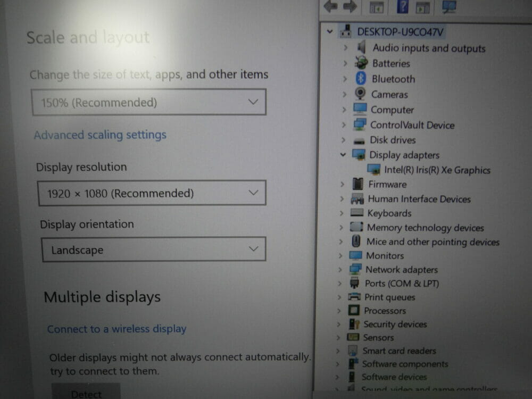Click the Monitors icon
532x399 pixels.
coord(355,255)
